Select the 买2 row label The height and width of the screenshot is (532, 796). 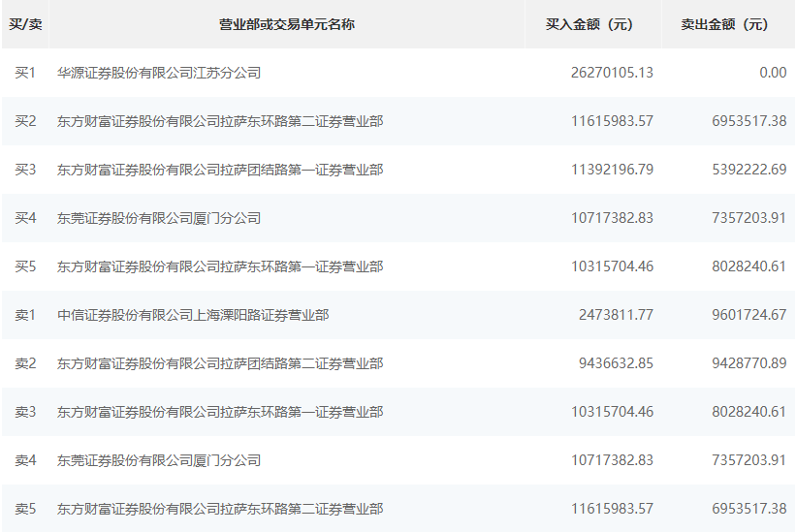click(25, 121)
